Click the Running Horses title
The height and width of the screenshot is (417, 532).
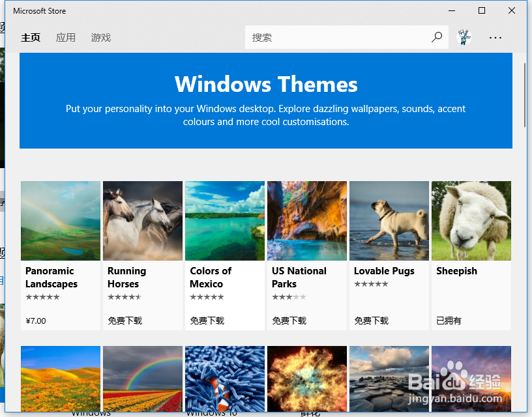127,278
